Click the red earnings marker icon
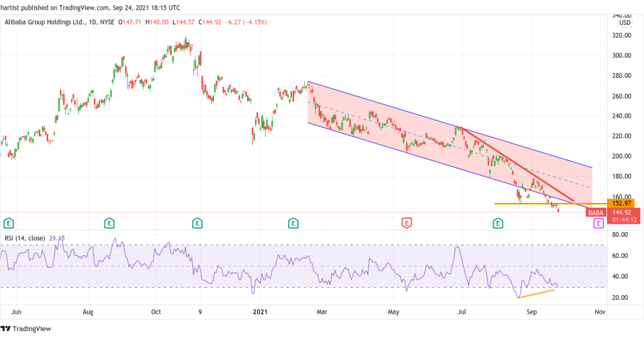Screen dimensions: 644x338 [x=407, y=222]
